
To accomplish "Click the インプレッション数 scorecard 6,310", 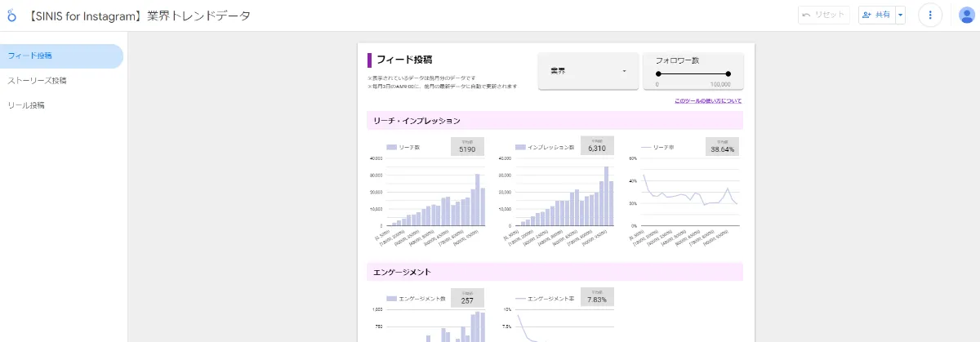I will pyautogui.click(x=597, y=146).
